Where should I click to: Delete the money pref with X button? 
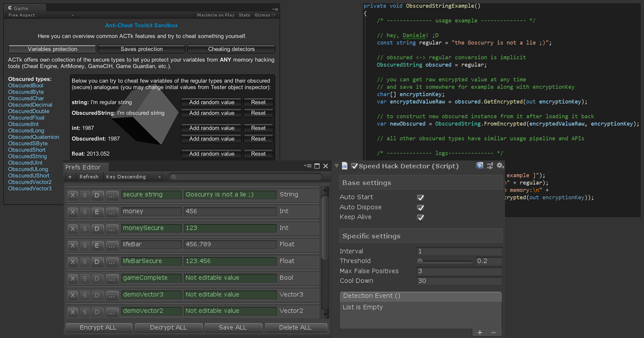[73, 211]
